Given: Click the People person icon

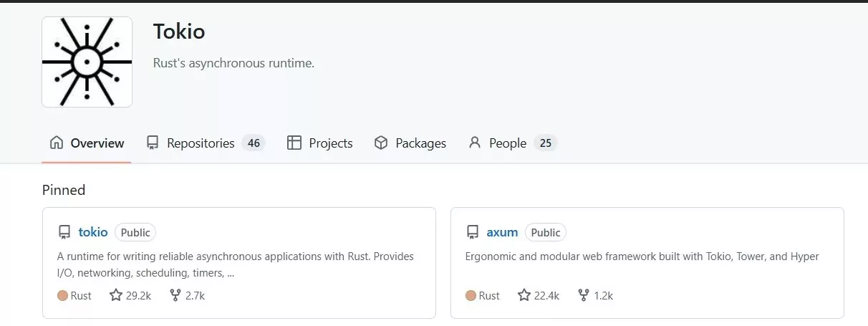Looking at the screenshot, I should 474,143.
